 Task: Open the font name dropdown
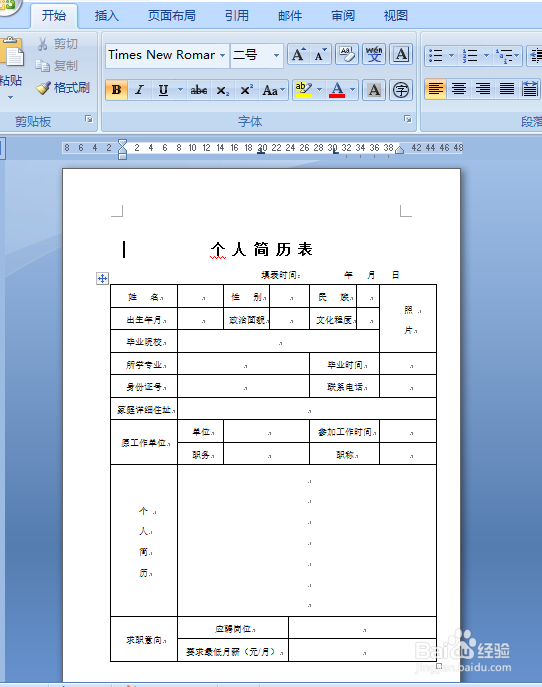pos(223,55)
